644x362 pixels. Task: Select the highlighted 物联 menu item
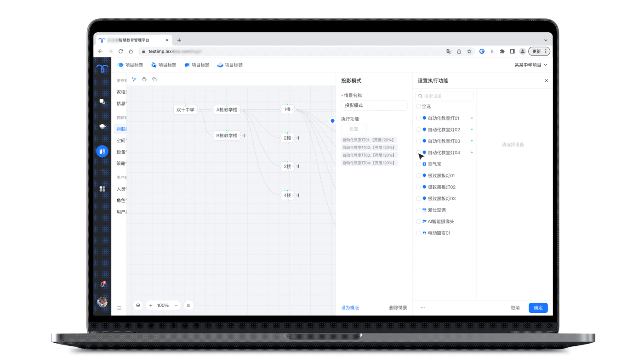[120, 129]
